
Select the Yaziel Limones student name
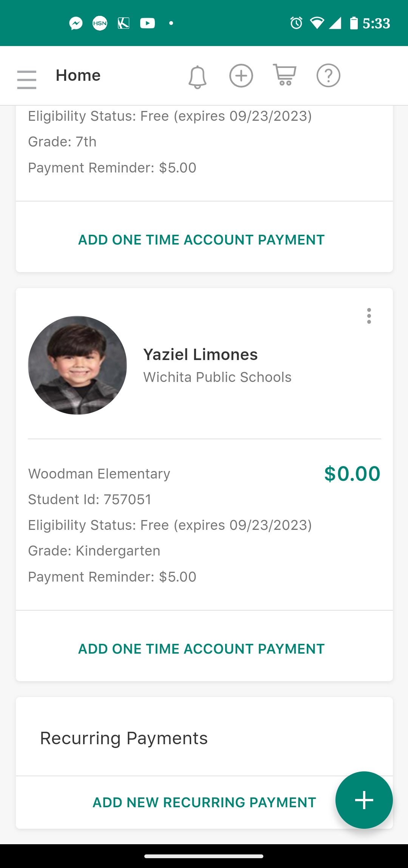(200, 355)
